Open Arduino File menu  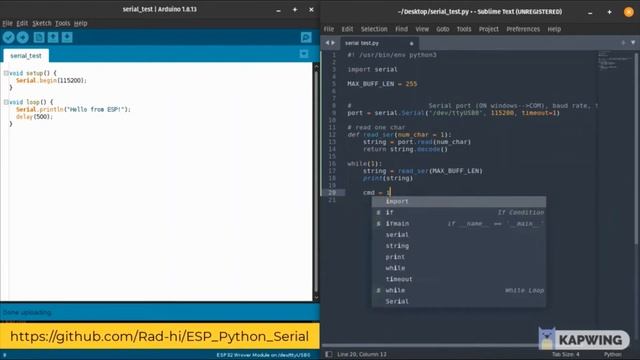point(7,23)
